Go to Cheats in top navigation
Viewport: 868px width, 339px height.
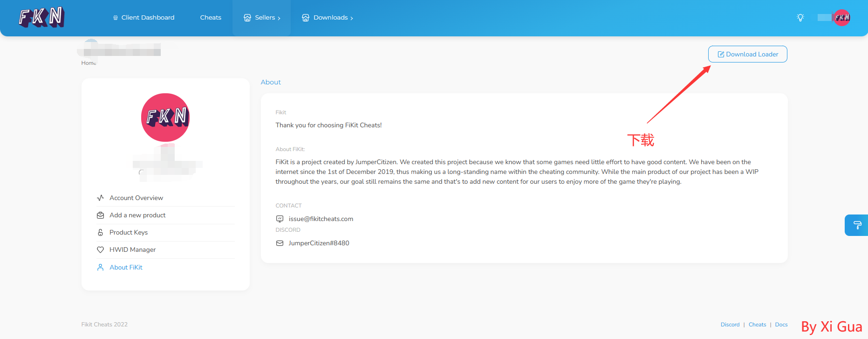211,18
